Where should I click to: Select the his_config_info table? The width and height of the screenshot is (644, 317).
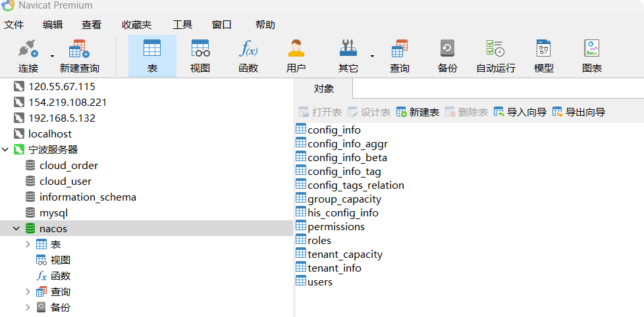[343, 213]
